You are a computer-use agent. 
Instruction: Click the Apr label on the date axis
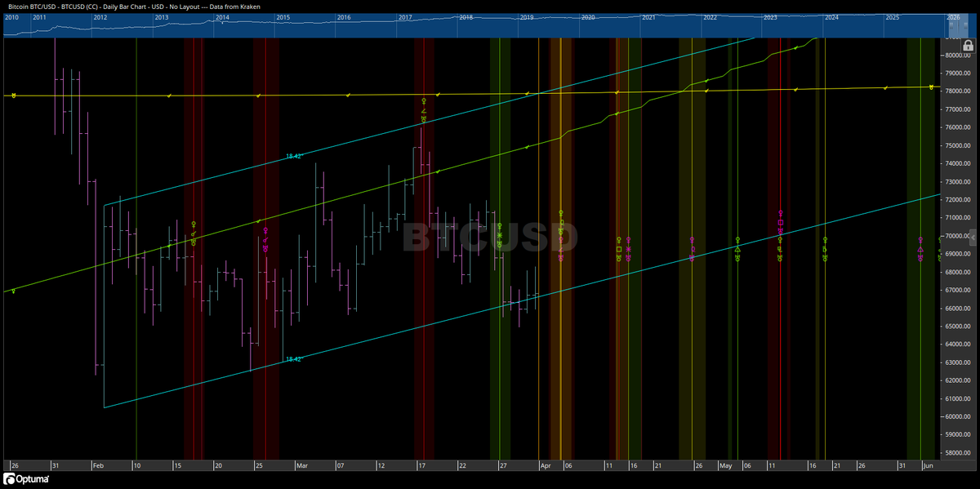tap(546, 465)
